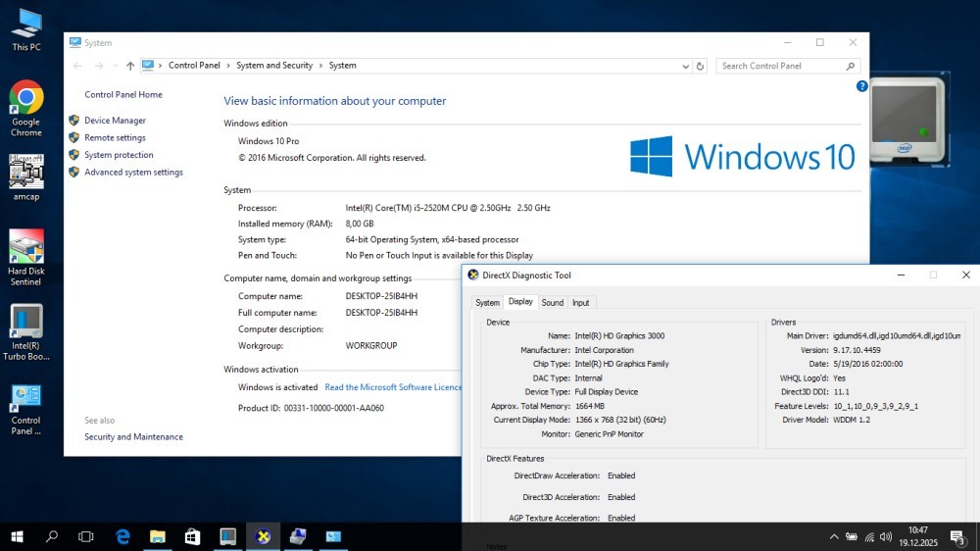Image resolution: width=980 pixels, height=551 pixels.
Task: Open File Explorer from the taskbar
Action: pyautogui.click(x=157, y=536)
